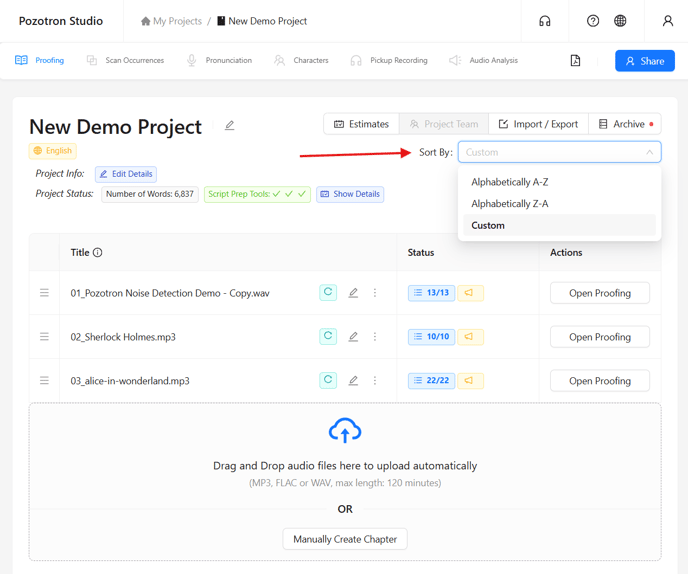Click the English language tag
Image resolution: width=688 pixels, height=574 pixels.
click(53, 151)
